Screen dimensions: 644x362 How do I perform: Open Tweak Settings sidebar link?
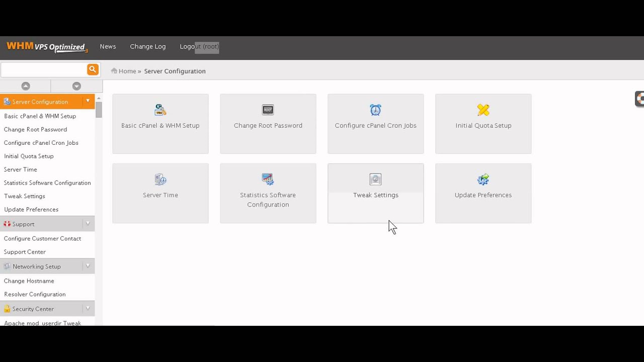(25, 196)
